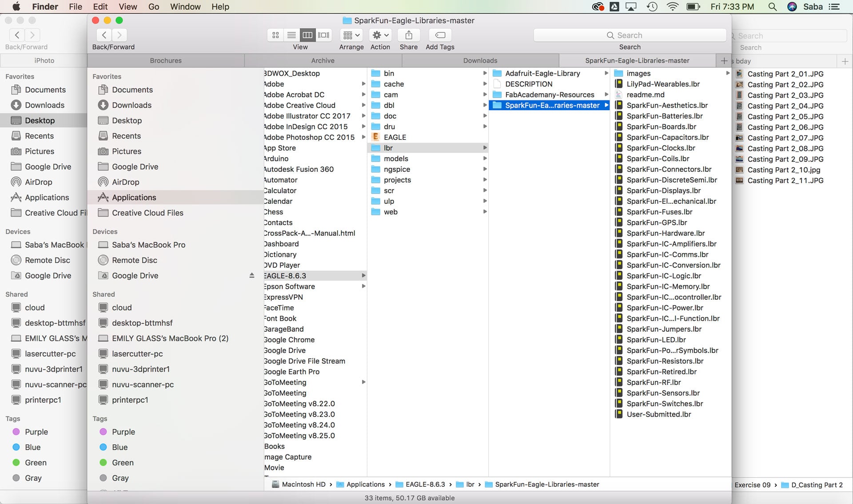Image resolution: width=853 pixels, height=504 pixels.
Task: Add a new tab with the plus button
Action: point(724,60)
